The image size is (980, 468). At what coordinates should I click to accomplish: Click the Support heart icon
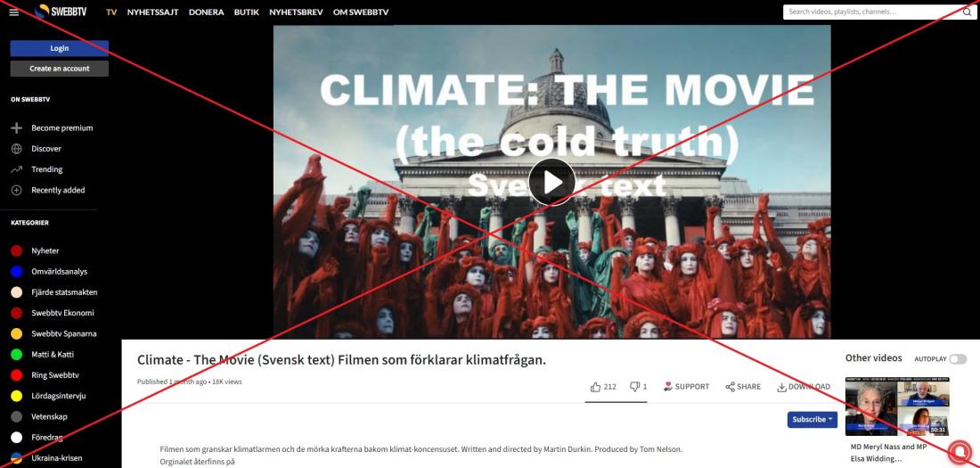667,387
